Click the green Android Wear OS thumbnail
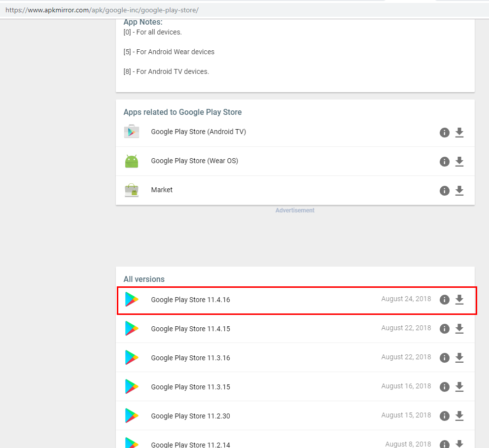The height and width of the screenshot is (448, 489). (x=132, y=161)
